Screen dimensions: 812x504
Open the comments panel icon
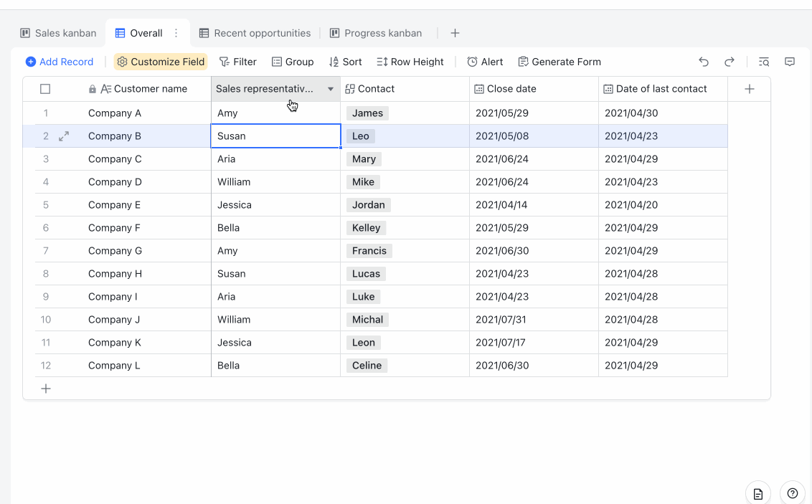[790, 62]
